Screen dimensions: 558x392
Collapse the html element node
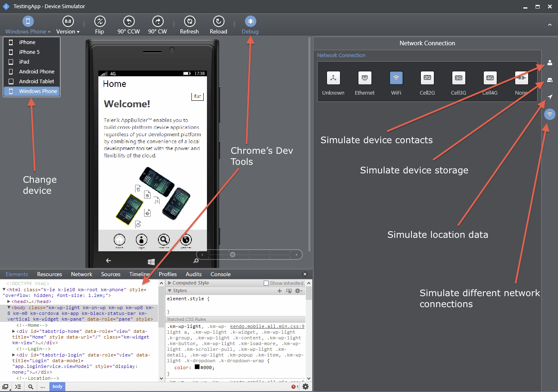coord(4,290)
